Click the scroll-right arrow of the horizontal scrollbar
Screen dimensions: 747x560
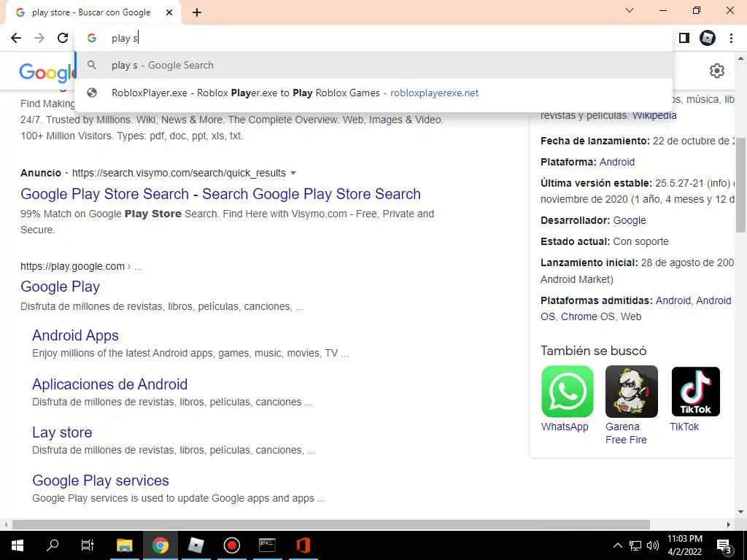(729, 524)
